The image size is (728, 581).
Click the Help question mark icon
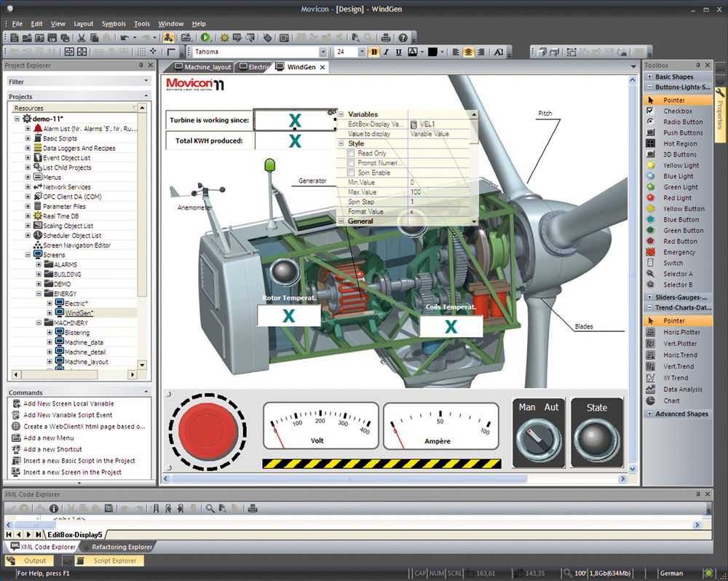coord(403,38)
